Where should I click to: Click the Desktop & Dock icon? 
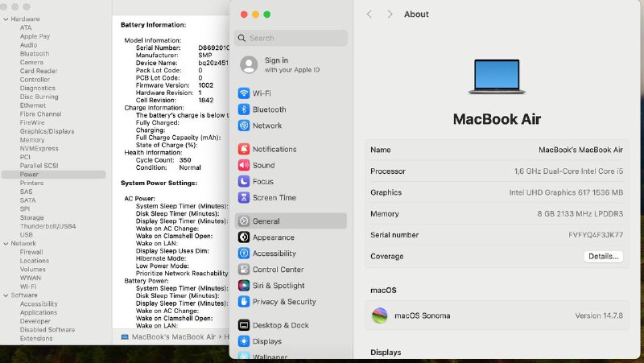click(244, 325)
